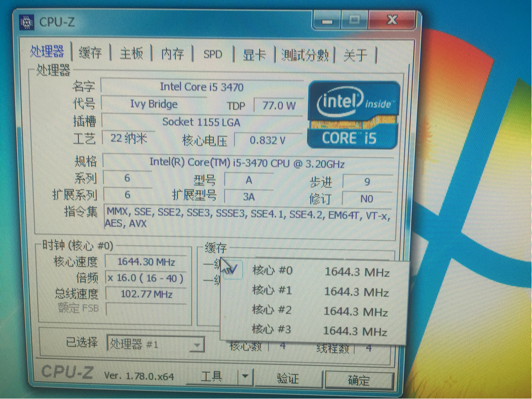This screenshot has width=532, height=399.
Task: Switch to the 缓存 tab
Action: (x=90, y=53)
